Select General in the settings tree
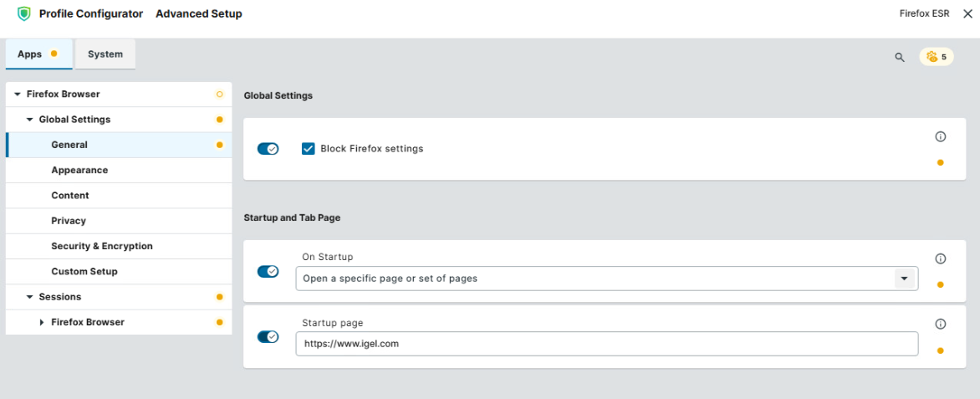Image resolution: width=980 pixels, height=399 pixels. click(x=119, y=145)
